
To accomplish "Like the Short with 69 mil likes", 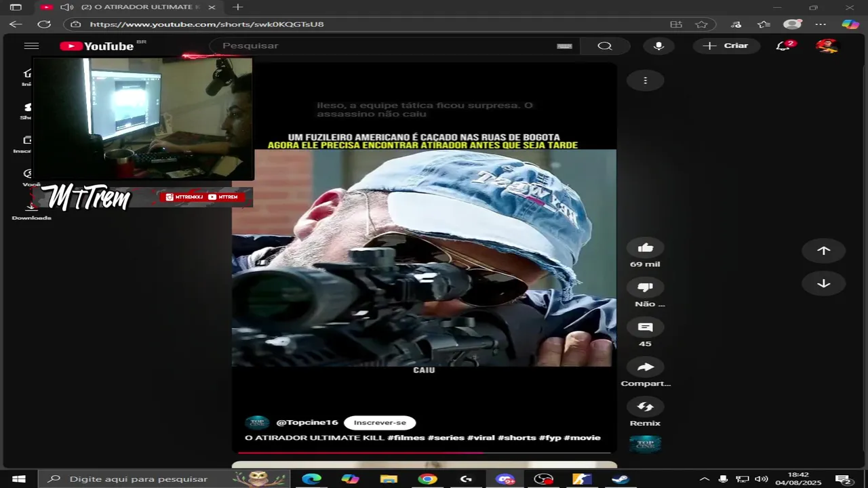I will coord(645,248).
